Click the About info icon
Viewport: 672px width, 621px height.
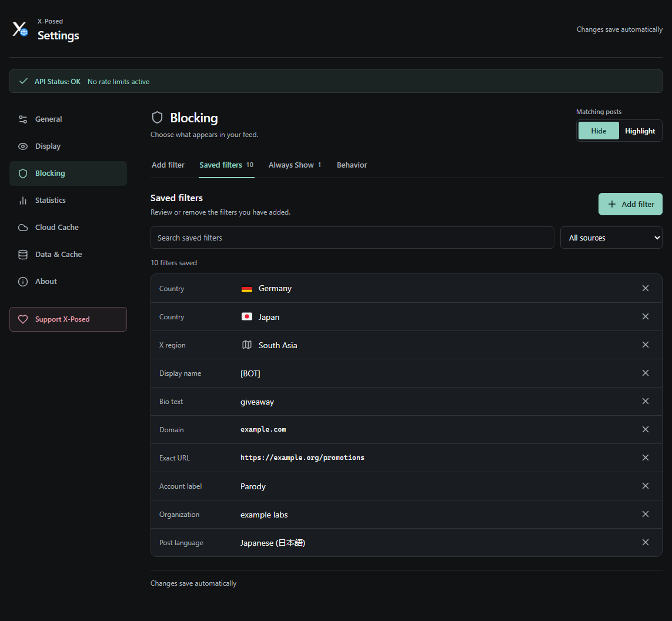23,281
